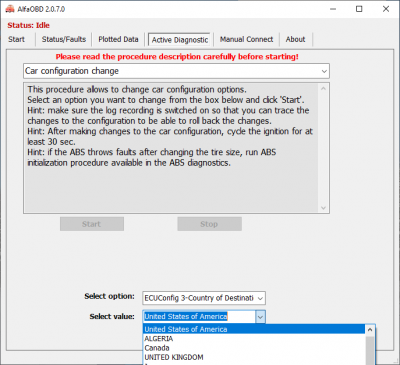Maximize the AlfaOBD window

click(x=359, y=9)
